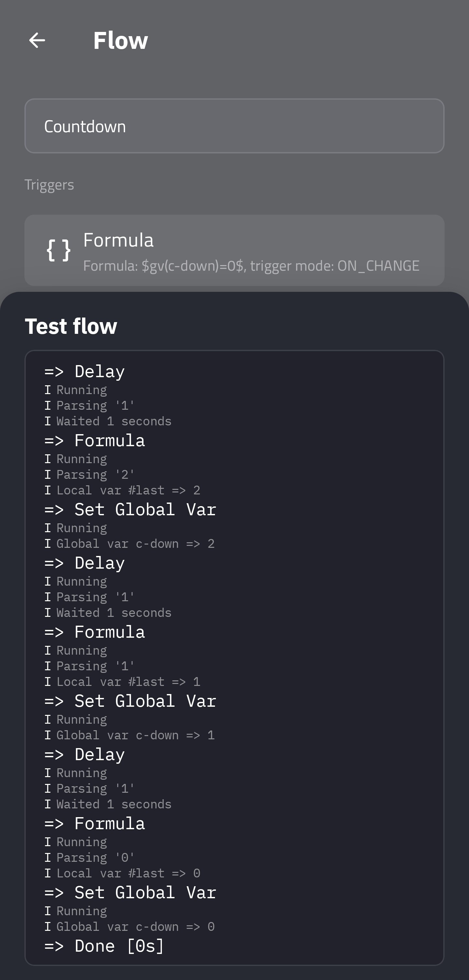
Task: Click 'Global var c-down => 1' log line
Action: pos(130,735)
